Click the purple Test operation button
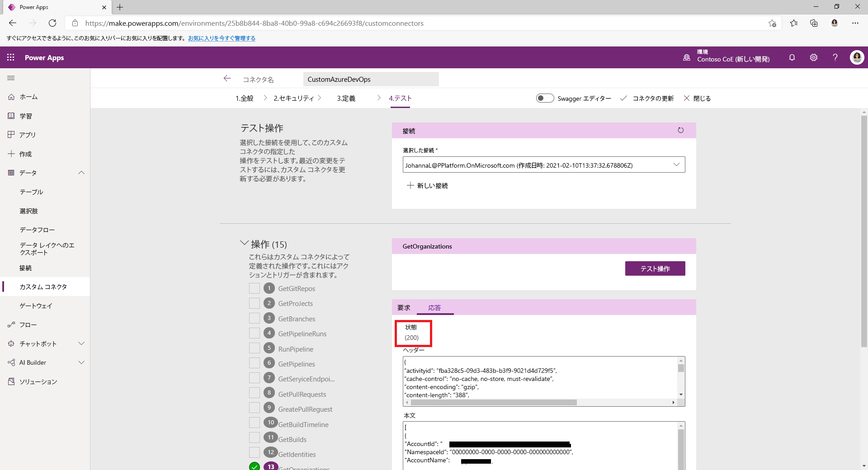The width and height of the screenshot is (868, 470). point(655,268)
